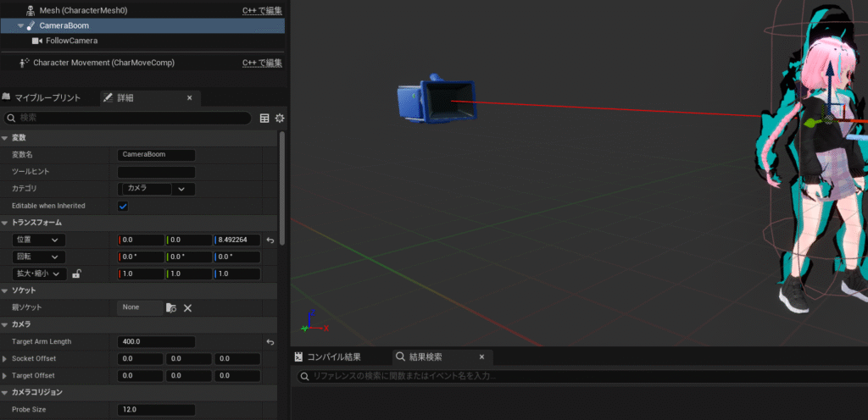Click the rotation Z value field
The height and width of the screenshot is (420, 868).
237,257
